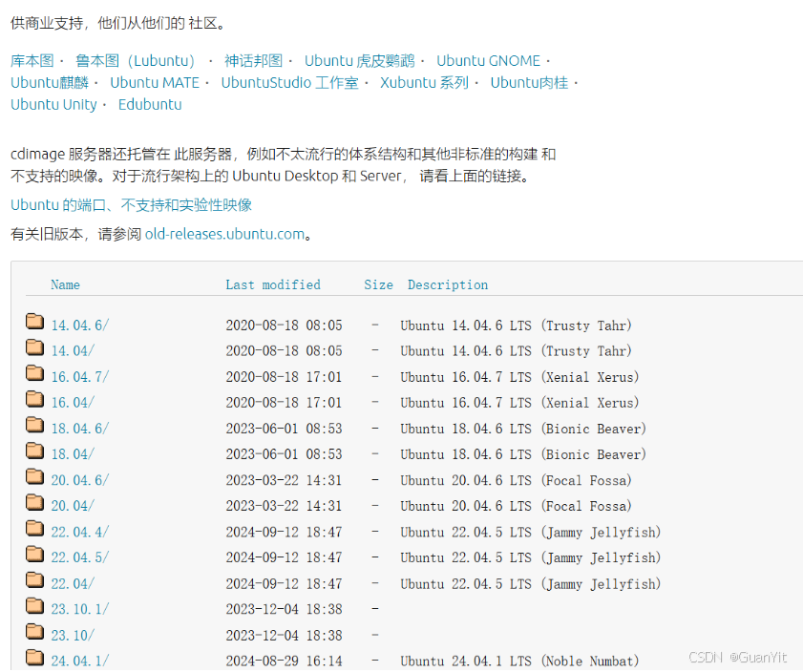Open the Ubuntu 虎皮鹦鹉 link
Screen dimensions: 803x672
coord(360,61)
